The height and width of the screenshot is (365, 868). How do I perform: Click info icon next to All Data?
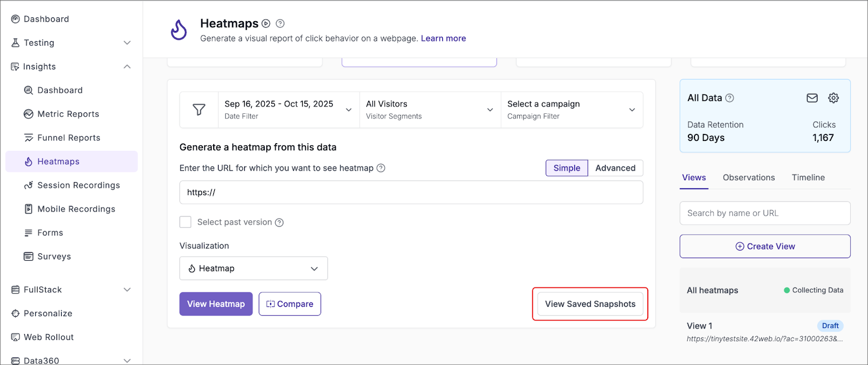[730, 98]
